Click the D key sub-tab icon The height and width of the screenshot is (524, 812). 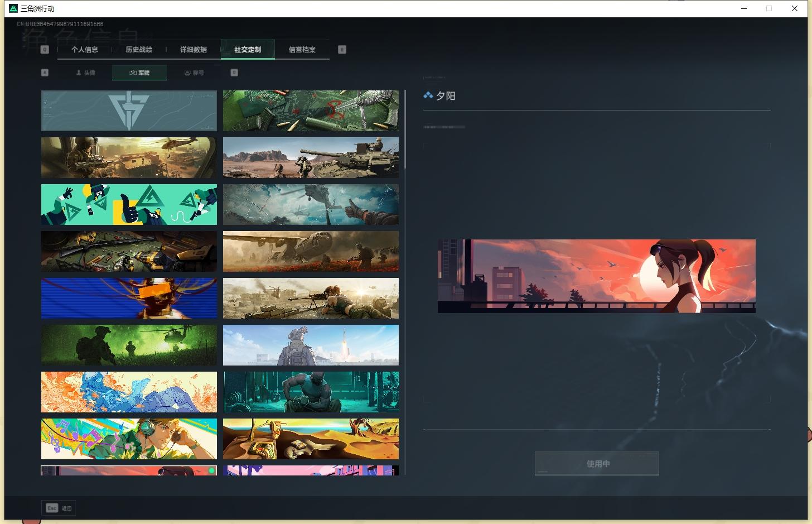[234, 73]
